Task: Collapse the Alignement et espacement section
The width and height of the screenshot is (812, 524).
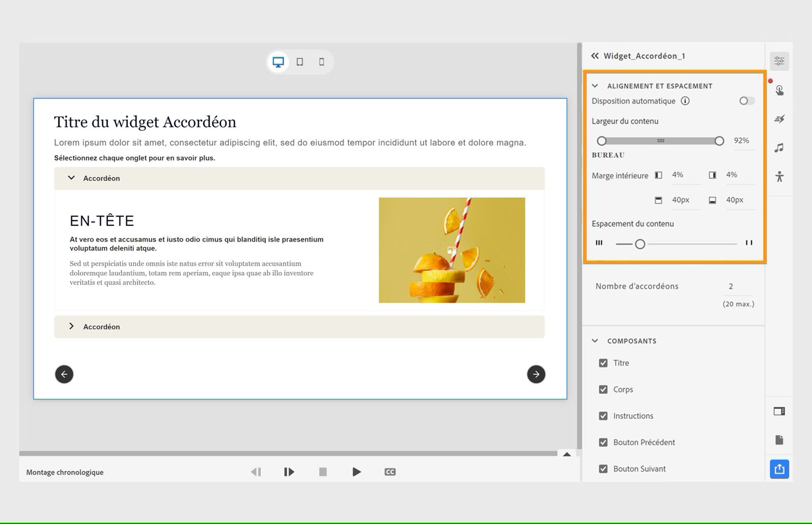Action: [595, 86]
